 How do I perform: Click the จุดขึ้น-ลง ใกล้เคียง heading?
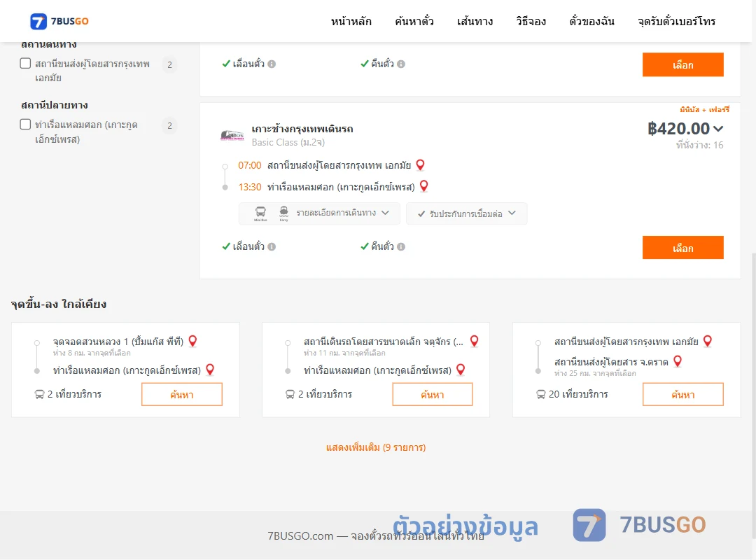coord(59,304)
